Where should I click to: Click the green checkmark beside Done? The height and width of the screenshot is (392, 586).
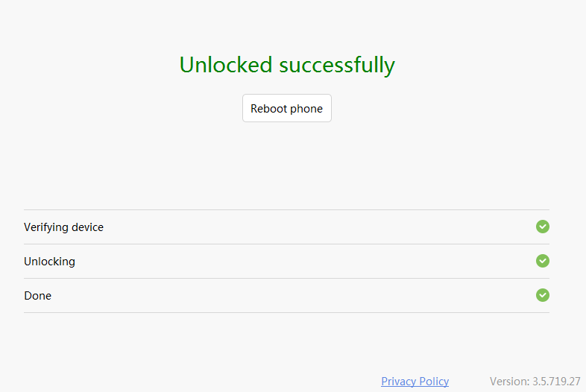coord(543,295)
